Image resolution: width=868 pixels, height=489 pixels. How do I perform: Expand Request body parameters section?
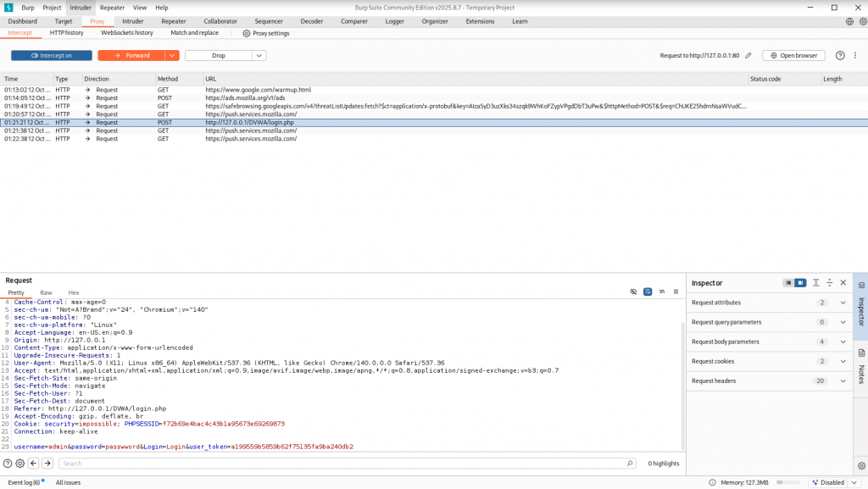[769, 342]
